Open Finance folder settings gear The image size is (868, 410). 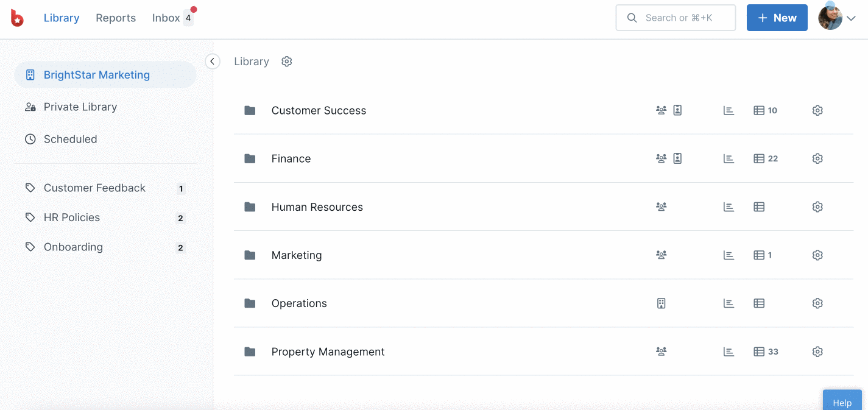(817, 158)
